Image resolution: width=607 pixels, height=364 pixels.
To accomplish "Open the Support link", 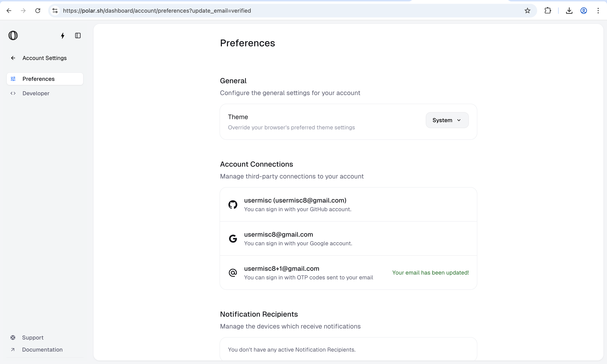I will tap(33, 338).
